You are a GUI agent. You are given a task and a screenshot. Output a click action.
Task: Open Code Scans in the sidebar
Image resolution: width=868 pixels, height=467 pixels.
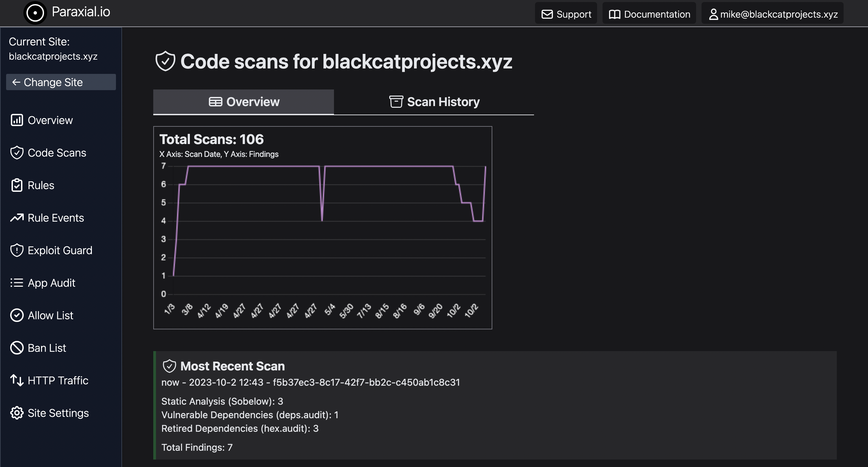48,153
